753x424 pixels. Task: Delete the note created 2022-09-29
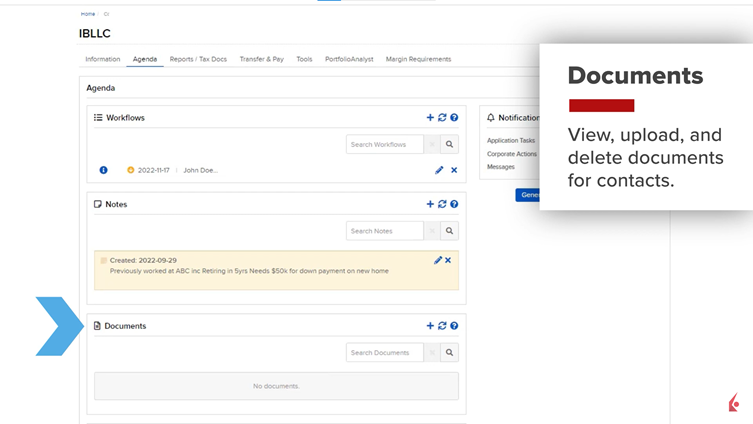pyautogui.click(x=448, y=260)
